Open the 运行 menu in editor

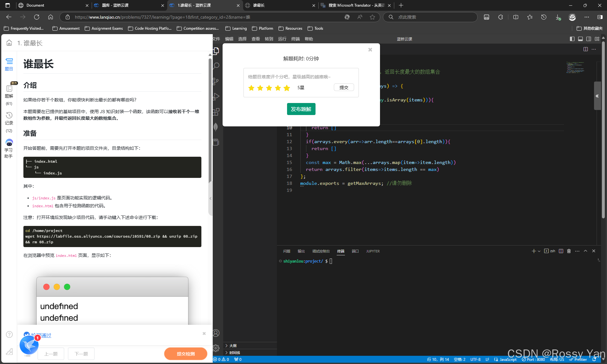(282, 39)
